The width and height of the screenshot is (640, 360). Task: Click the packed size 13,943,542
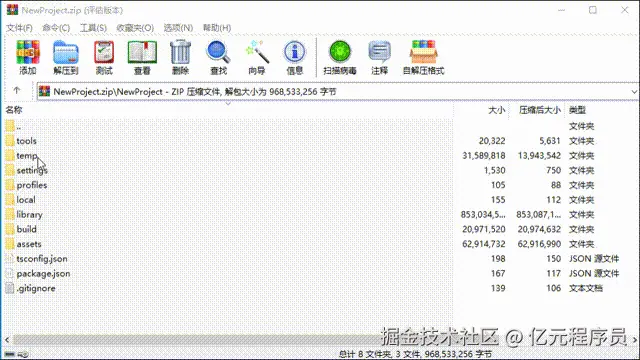tap(539, 156)
